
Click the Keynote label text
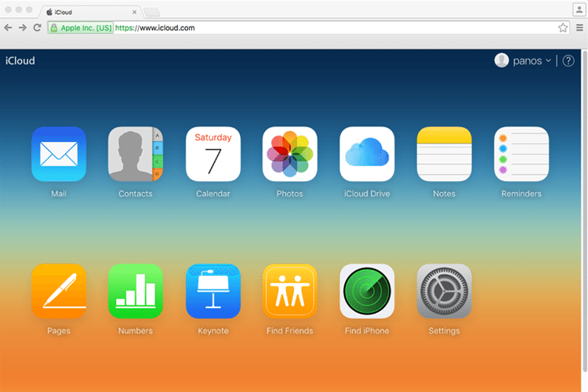[x=213, y=331]
